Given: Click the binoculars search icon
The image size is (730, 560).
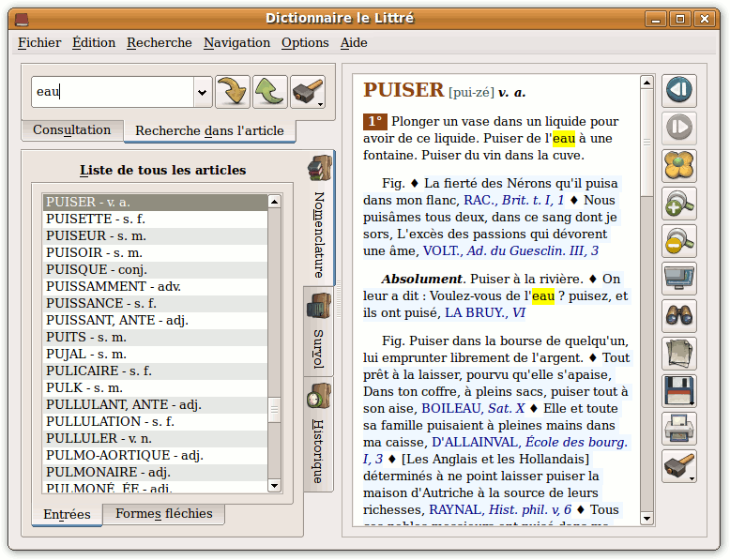Looking at the screenshot, I should click(679, 316).
